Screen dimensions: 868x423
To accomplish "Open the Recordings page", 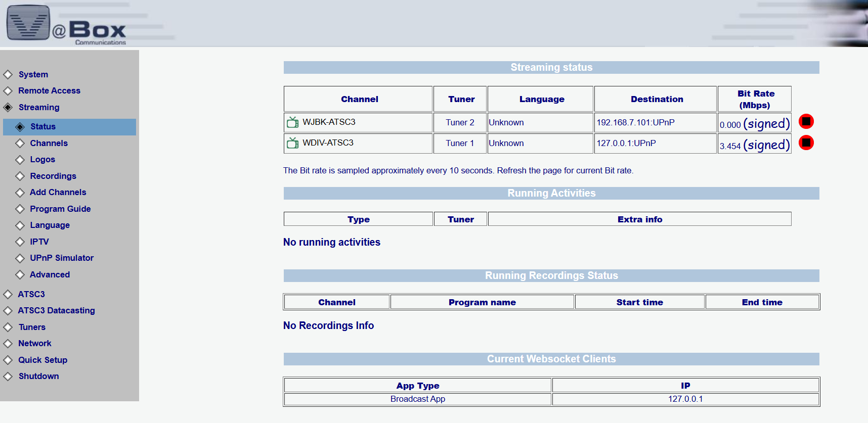I will point(53,176).
